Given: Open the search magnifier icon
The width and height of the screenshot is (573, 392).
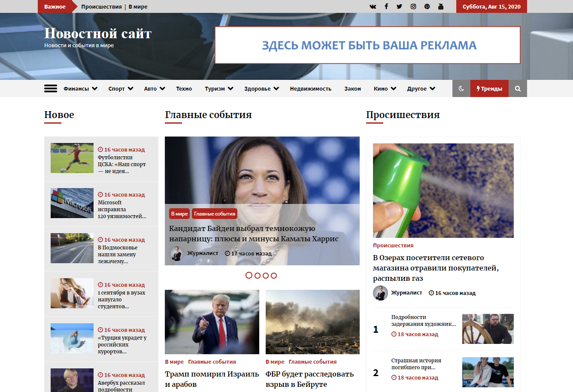Looking at the screenshot, I should (518, 88).
